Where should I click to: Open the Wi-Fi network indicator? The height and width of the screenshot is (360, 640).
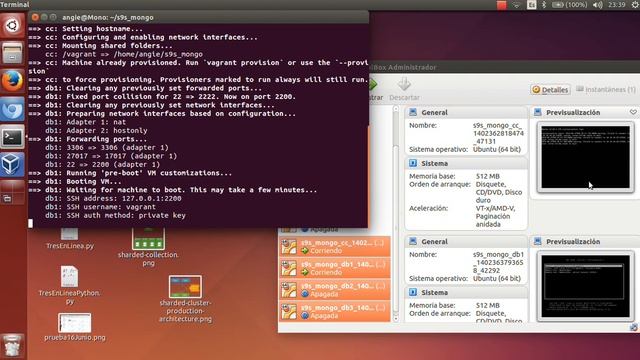(x=516, y=5)
